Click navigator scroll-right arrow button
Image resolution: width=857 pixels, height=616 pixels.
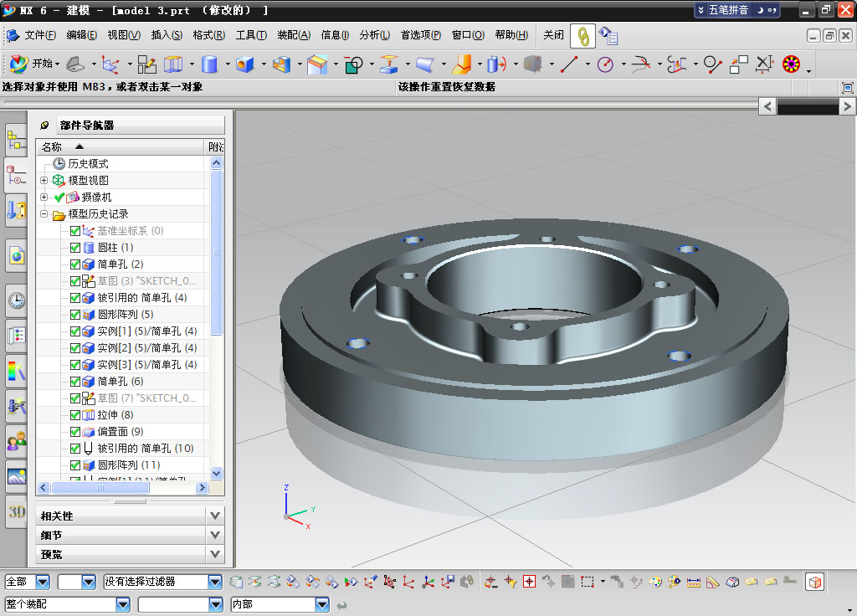tap(203, 488)
